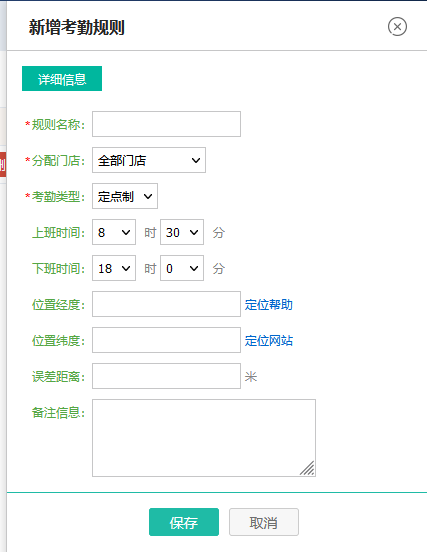Click the 位置经度 input field
427x552 pixels.
click(x=167, y=304)
